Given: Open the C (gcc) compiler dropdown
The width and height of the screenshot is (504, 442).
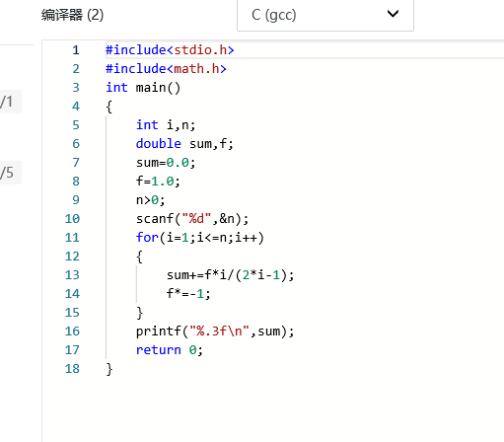Looking at the screenshot, I should (325, 15).
